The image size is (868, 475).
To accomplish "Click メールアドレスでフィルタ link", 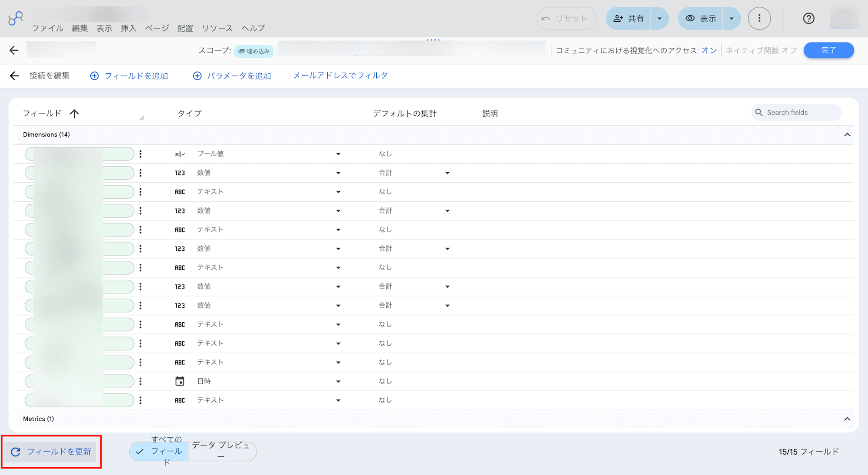I will click(x=340, y=75).
